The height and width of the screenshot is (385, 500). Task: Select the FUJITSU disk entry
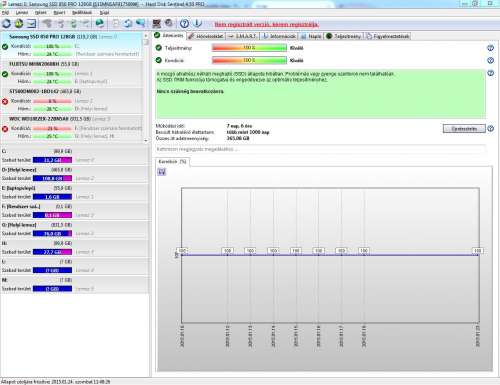pos(72,73)
